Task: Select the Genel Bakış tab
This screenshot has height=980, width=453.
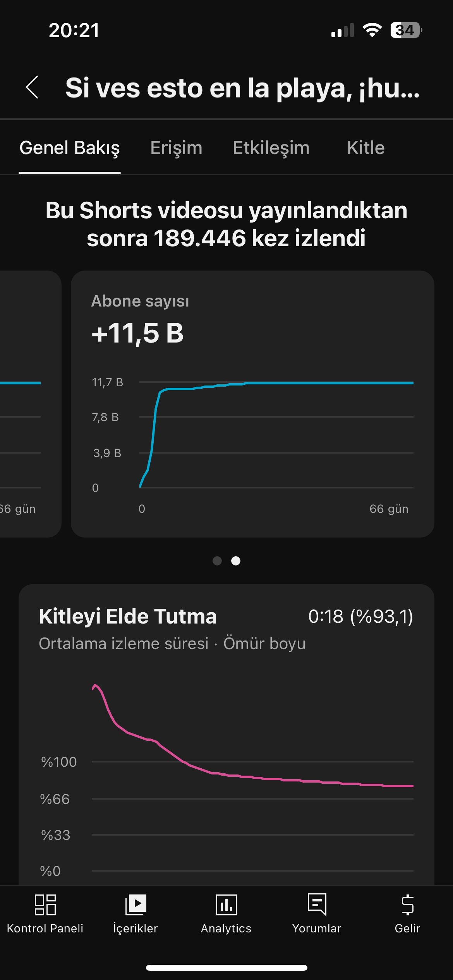Action: (70, 148)
